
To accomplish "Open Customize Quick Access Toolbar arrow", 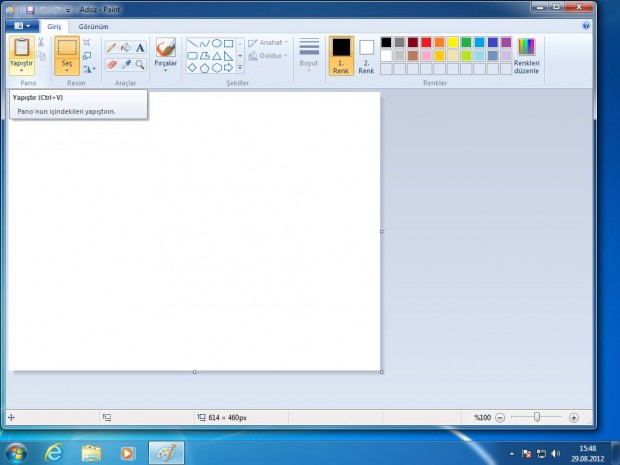I will click(68, 10).
